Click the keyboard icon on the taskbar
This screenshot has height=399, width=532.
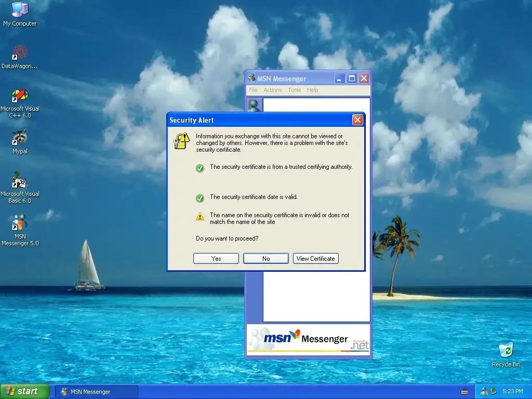pyautogui.click(x=464, y=392)
